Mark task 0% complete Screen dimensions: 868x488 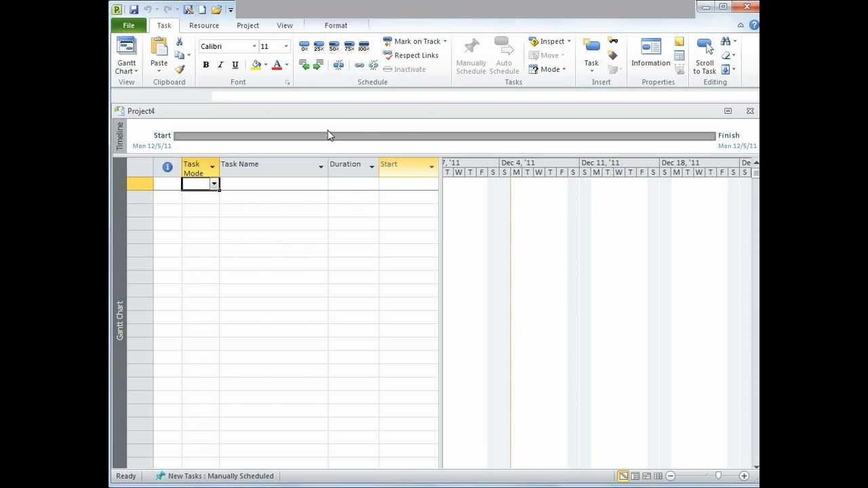point(304,46)
